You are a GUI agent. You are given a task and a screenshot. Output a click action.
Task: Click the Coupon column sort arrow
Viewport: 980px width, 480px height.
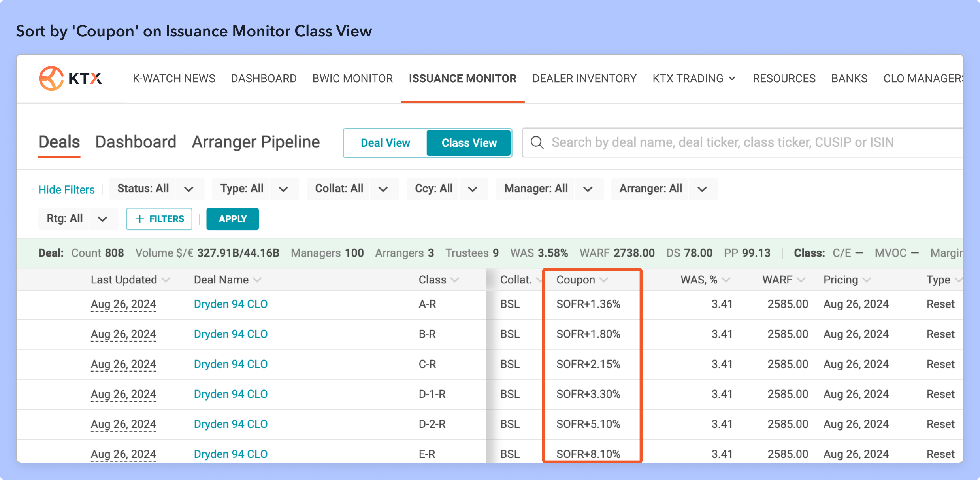click(x=603, y=280)
